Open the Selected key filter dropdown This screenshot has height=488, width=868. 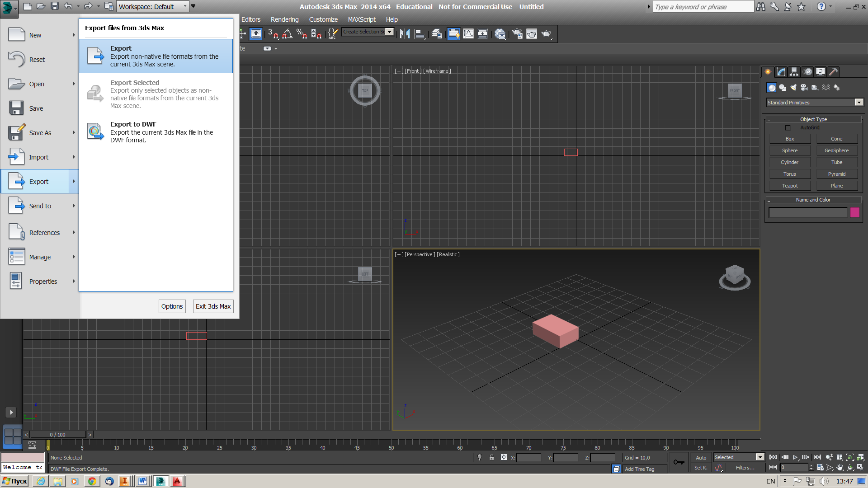point(759,457)
